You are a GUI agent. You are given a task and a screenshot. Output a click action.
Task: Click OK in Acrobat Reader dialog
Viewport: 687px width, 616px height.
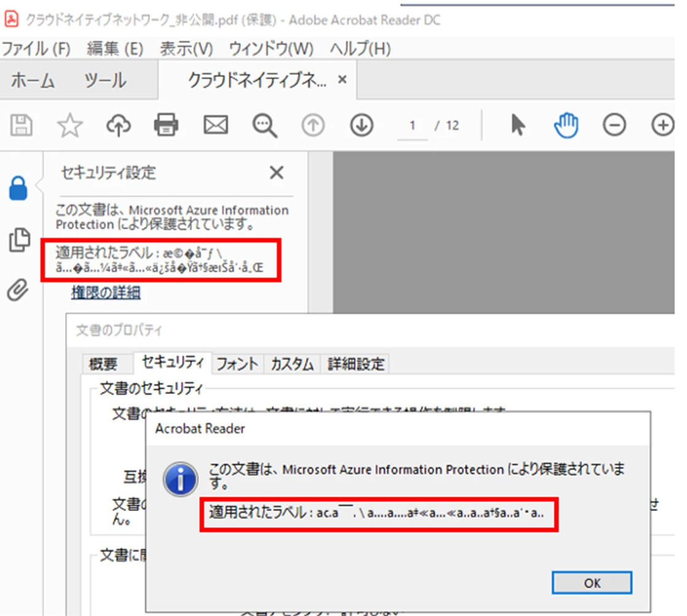point(592,583)
